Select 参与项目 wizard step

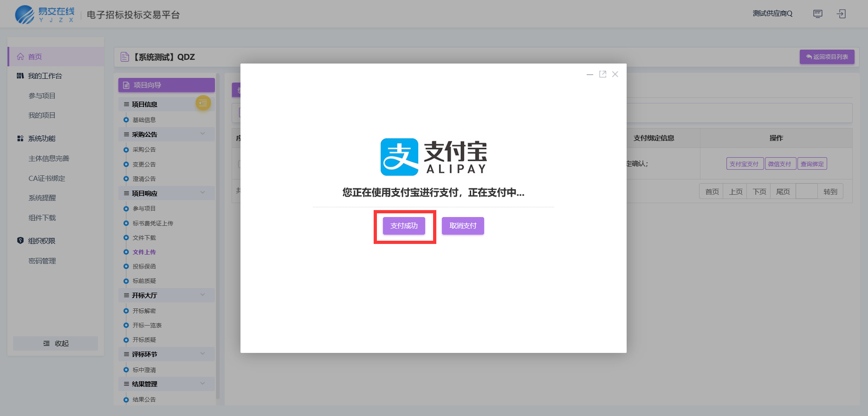pyautogui.click(x=144, y=208)
